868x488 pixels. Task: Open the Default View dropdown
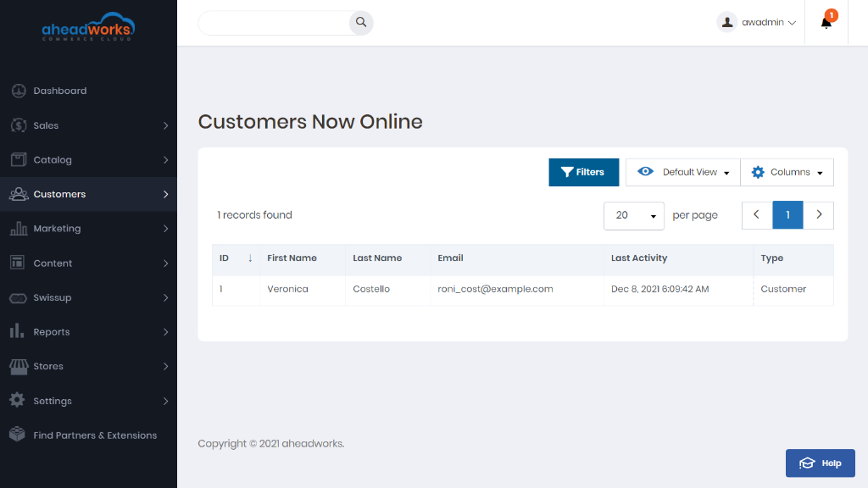(x=683, y=172)
